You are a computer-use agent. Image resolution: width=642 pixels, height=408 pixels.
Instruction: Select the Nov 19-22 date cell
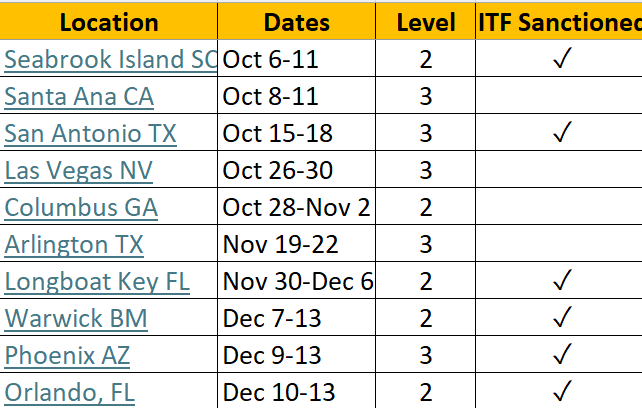[296, 243]
